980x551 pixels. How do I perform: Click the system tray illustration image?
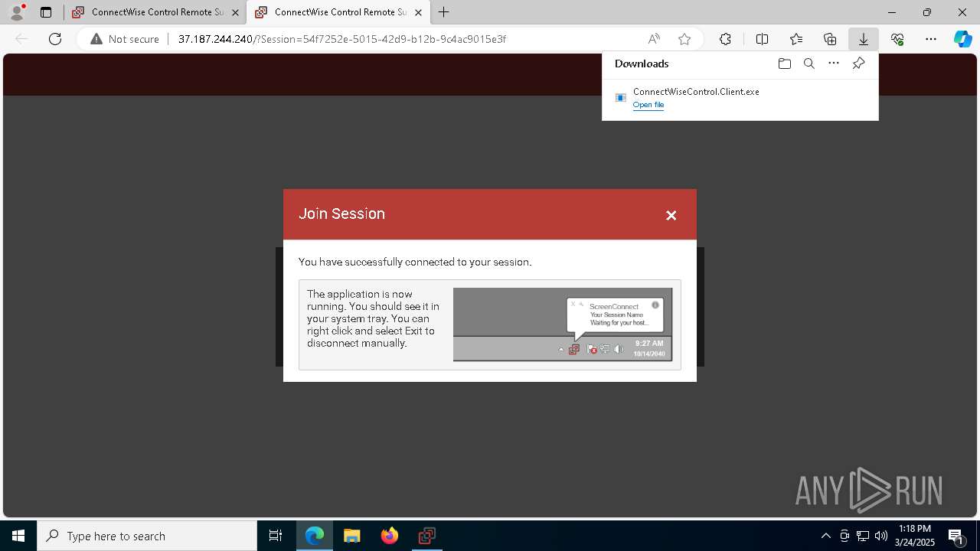tap(563, 324)
